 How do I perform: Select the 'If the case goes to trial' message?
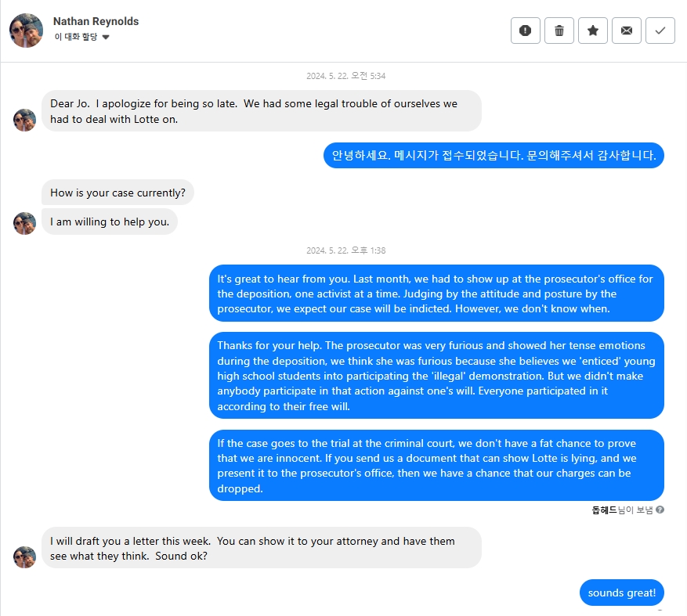(x=436, y=466)
